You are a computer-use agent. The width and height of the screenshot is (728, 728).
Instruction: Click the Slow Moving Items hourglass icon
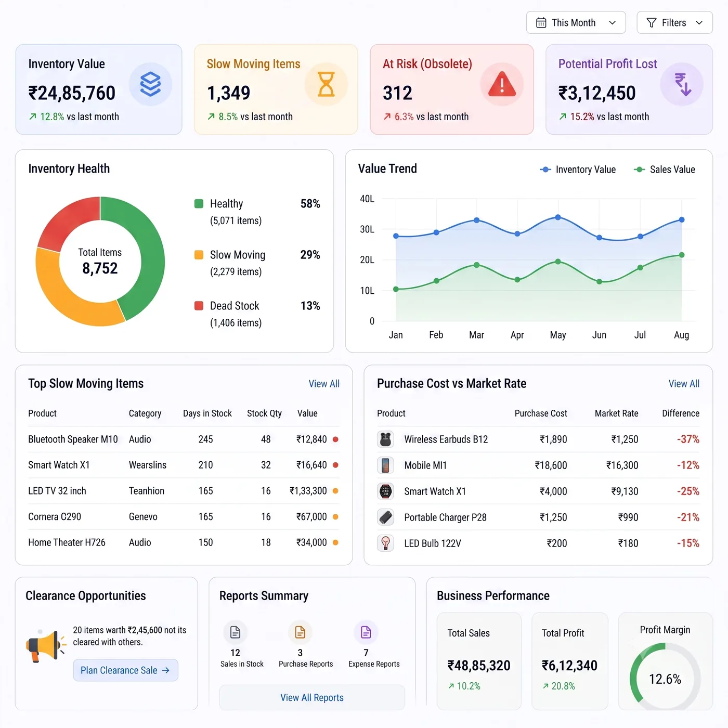tap(326, 84)
